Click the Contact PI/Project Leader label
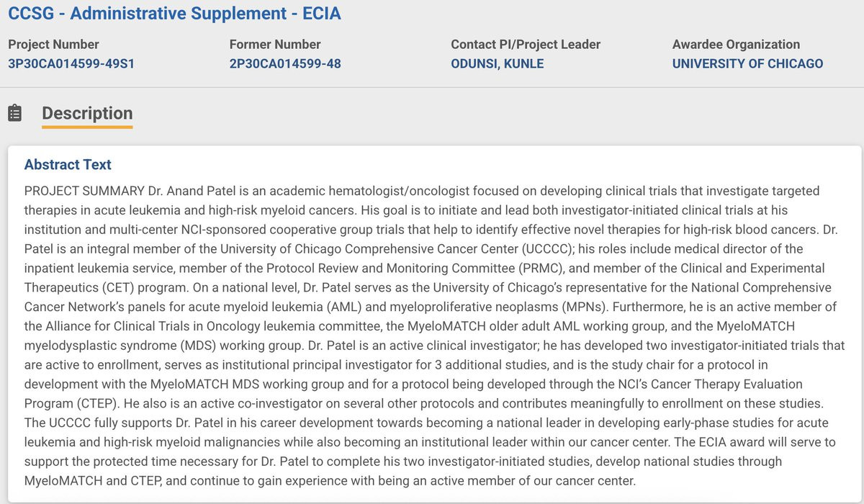The image size is (864, 504). tap(526, 45)
